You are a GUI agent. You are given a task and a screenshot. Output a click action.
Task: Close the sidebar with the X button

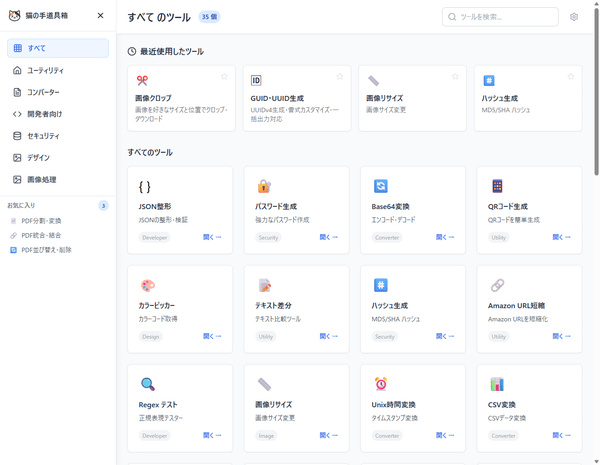100,16
